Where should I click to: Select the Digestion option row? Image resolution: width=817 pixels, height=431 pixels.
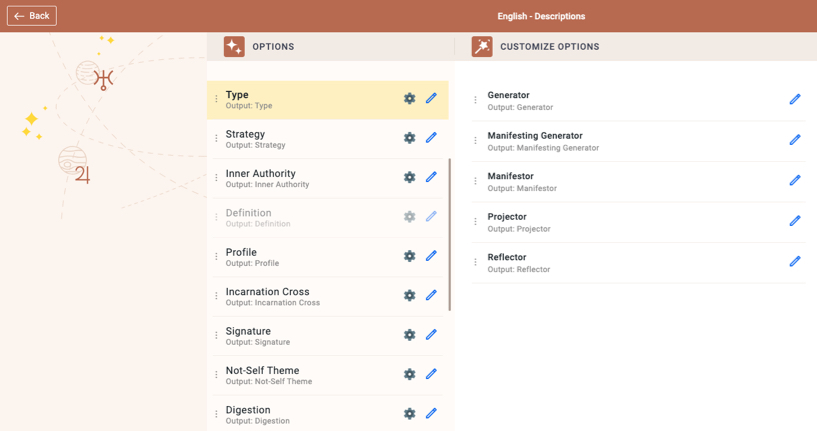click(328, 414)
